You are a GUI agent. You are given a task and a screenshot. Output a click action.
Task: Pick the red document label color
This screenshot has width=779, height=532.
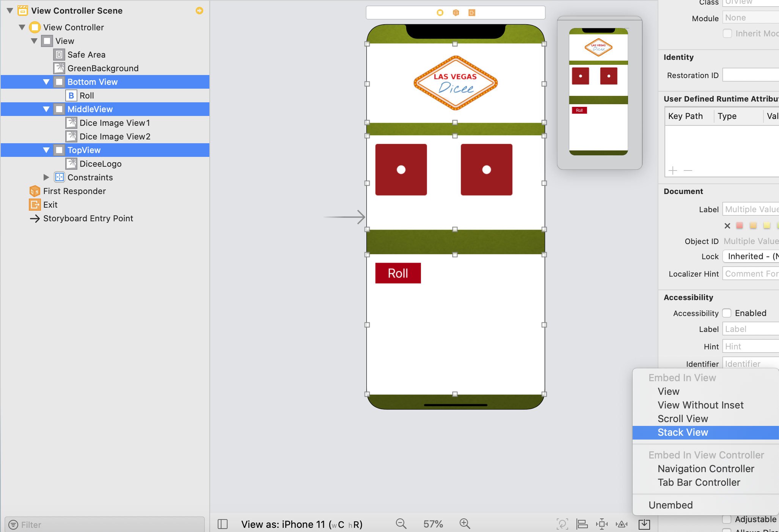coord(740,226)
